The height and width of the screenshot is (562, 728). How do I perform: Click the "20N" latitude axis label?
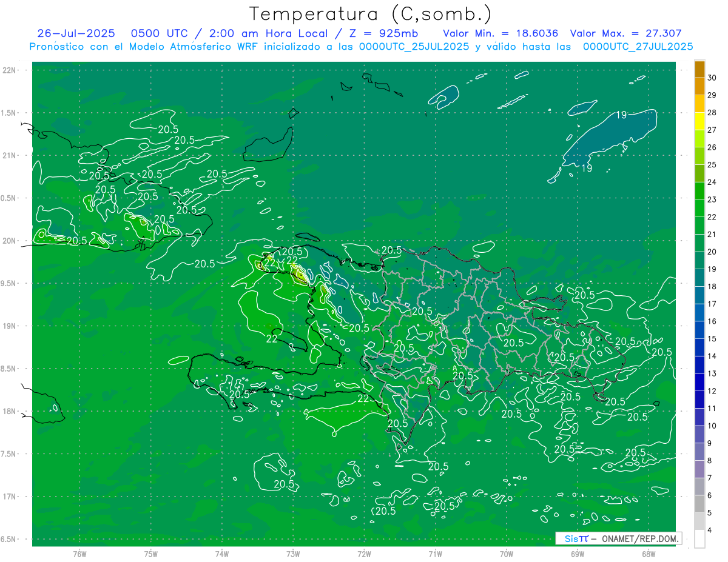point(9,241)
